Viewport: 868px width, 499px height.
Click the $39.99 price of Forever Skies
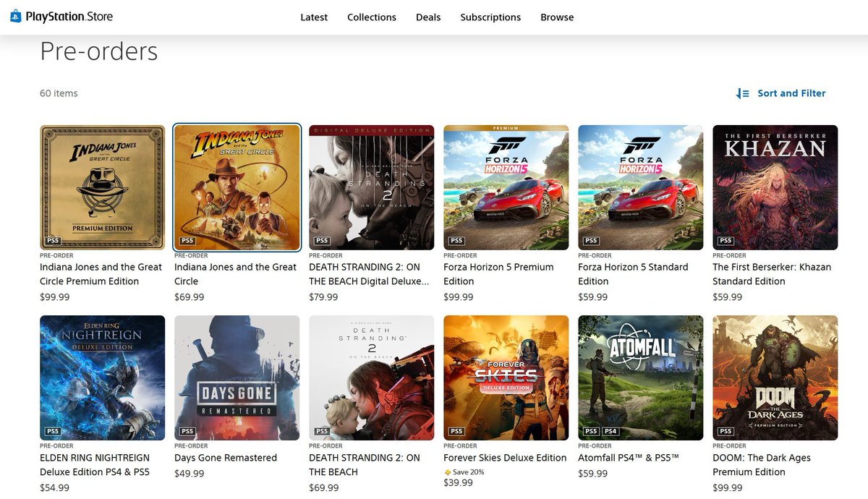point(459,483)
